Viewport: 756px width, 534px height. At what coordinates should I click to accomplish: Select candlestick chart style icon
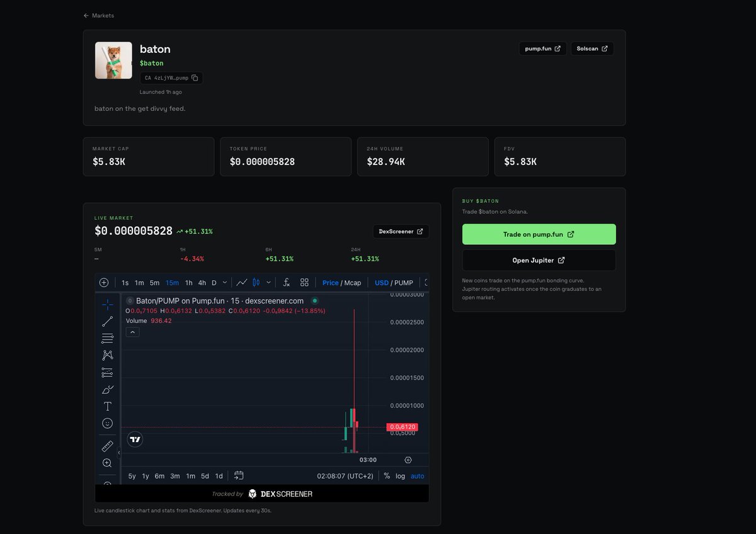256,283
